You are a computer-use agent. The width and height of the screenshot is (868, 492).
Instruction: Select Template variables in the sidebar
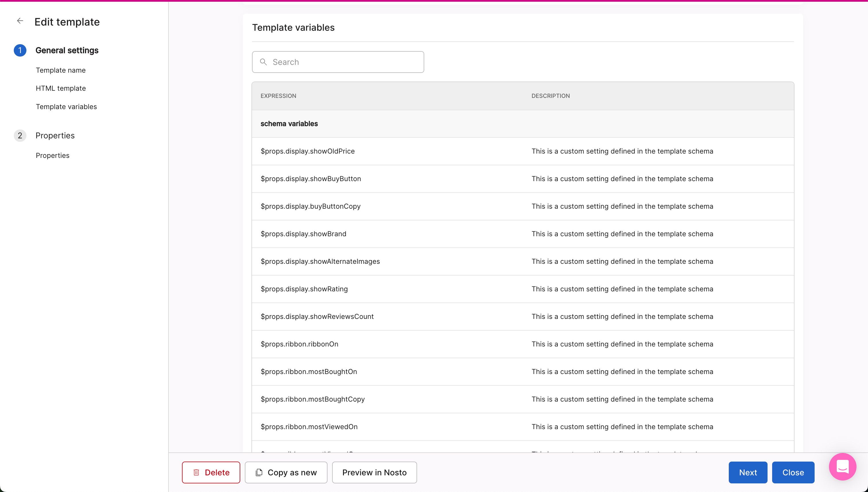66,107
